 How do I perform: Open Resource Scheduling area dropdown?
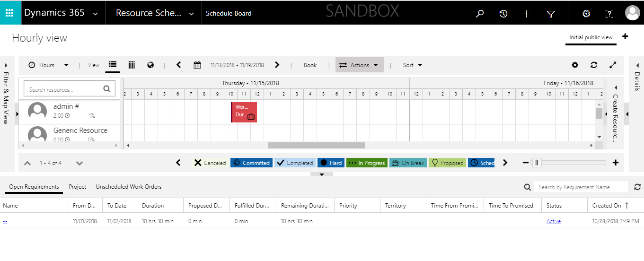192,14
